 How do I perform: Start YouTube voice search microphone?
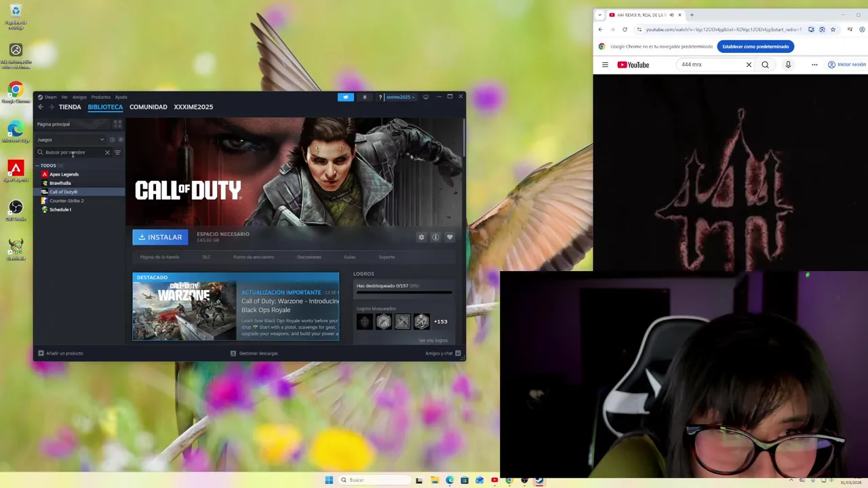788,65
